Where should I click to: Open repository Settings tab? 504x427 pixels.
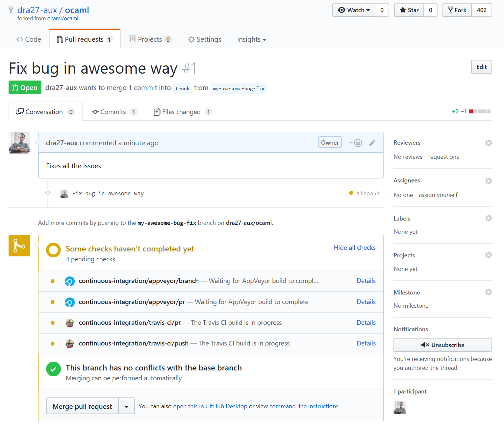pos(204,39)
